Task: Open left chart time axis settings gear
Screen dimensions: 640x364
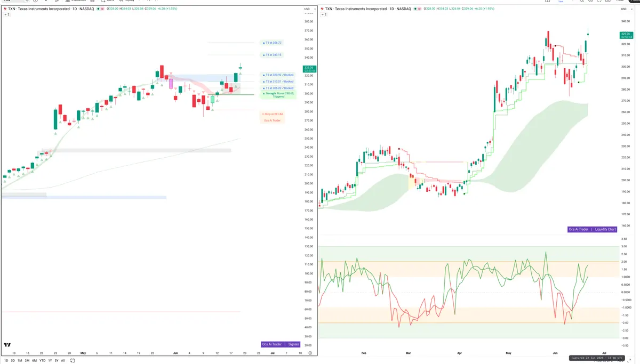Action: (310, 353)
